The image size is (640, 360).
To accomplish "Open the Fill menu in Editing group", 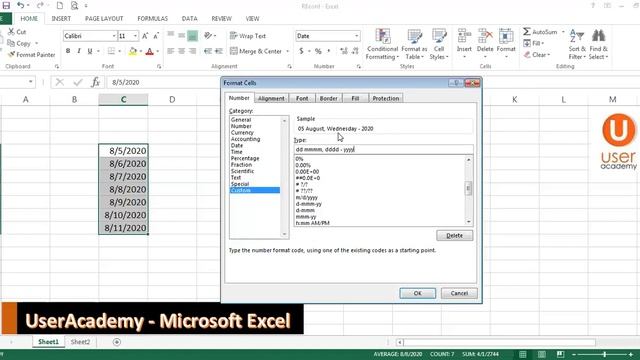I will click(534, 43).
